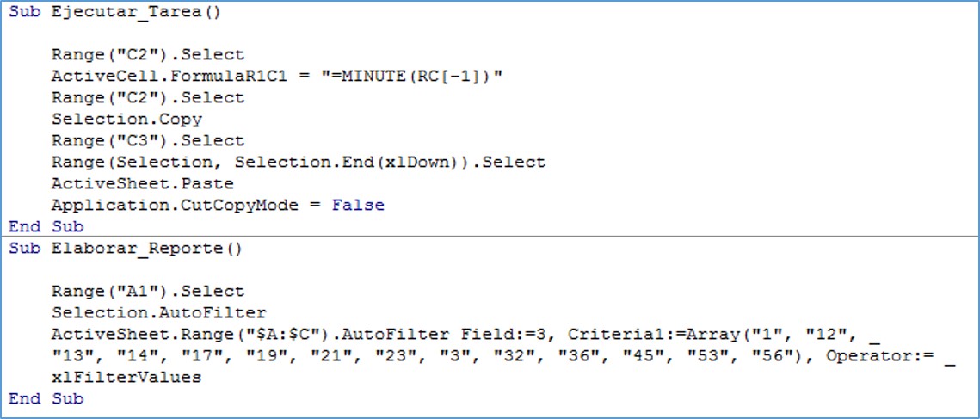Viewport: 980px width, 419px height.
Task: Click the blue False keyword
Action: (x=358, y=206)
